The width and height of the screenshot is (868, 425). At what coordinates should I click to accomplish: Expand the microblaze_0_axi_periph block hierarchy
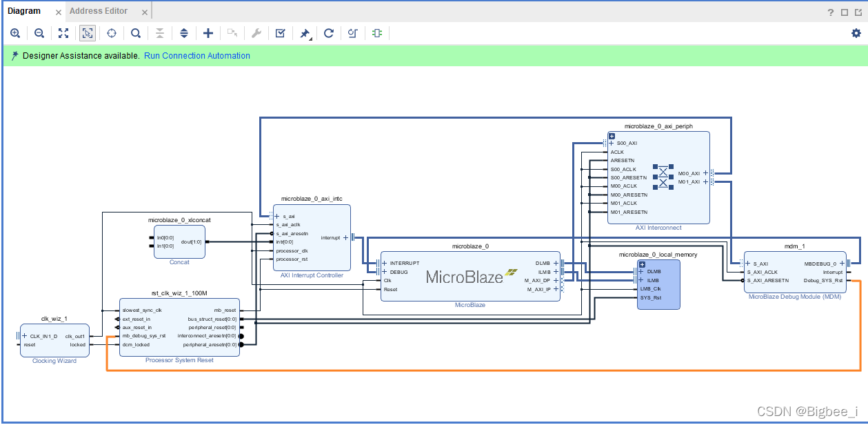tap(612, 135)
